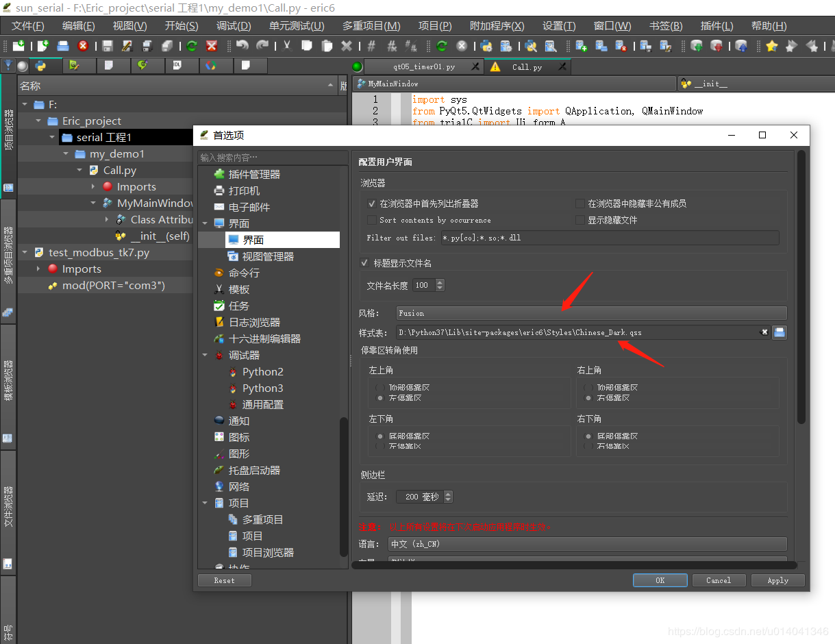Click the preferences page vertical scrollbar

pyautogui.click(x=801, y=288)
